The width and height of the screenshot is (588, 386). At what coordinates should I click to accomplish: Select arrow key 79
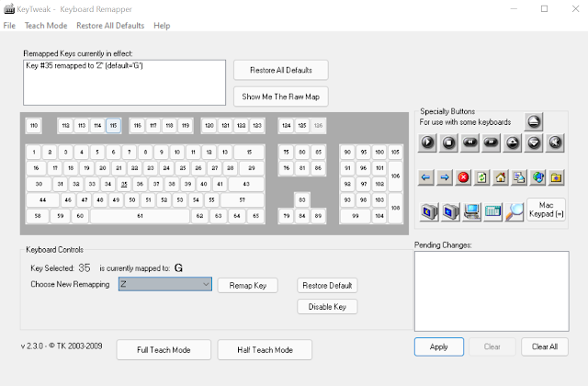coord(286,216)
